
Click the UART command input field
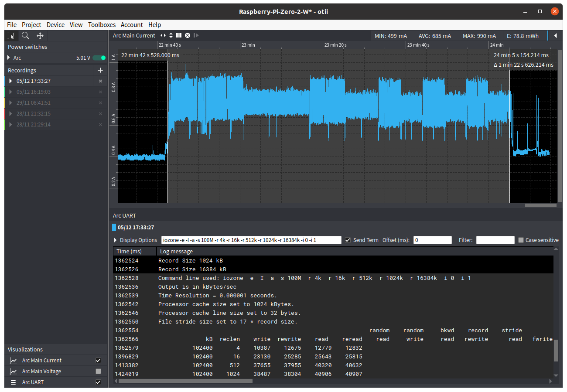coord(251,240)
